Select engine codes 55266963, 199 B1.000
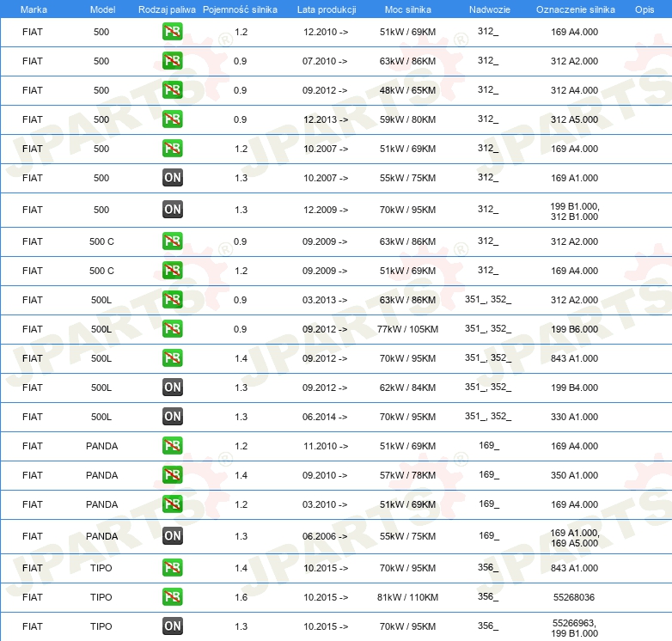The height and width of the screenshot is (641, 672). [574, 628]
